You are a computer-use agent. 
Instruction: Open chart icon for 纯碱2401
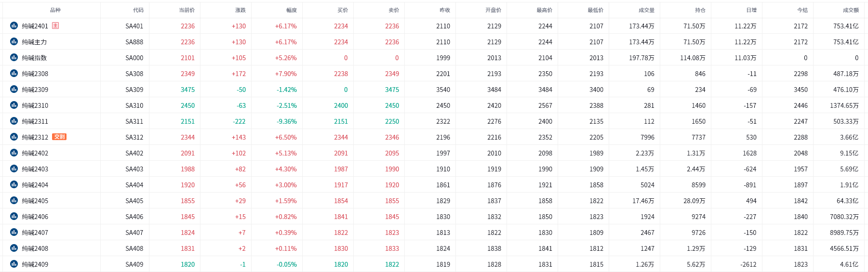[14, 26]
